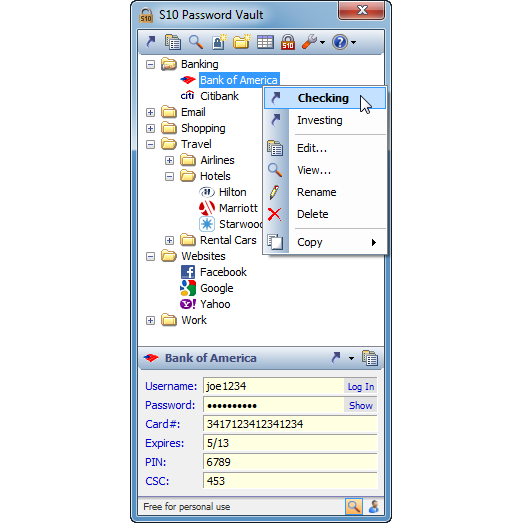This screenshot has height=523, width=523.
Task: Click the Expires field showing 5/13
Action: [x=290, y=443]
